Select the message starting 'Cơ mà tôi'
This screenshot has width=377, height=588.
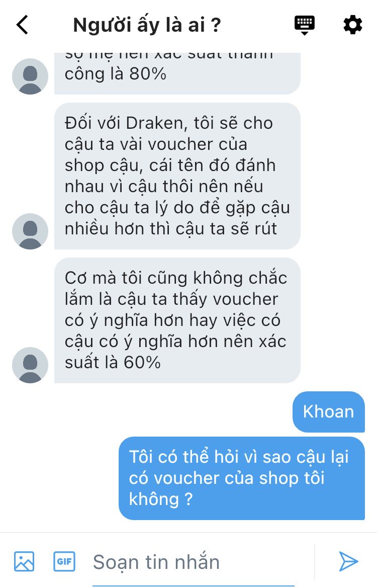coord(177,320)
